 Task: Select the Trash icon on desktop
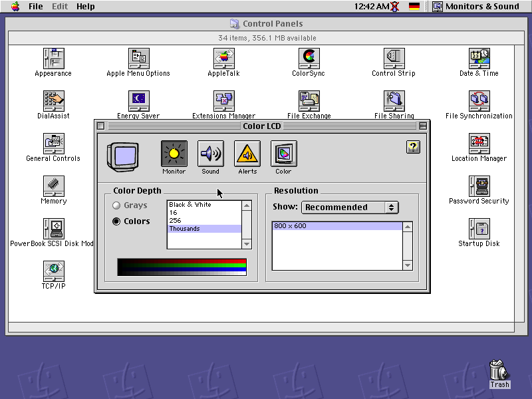click(499, 370)
